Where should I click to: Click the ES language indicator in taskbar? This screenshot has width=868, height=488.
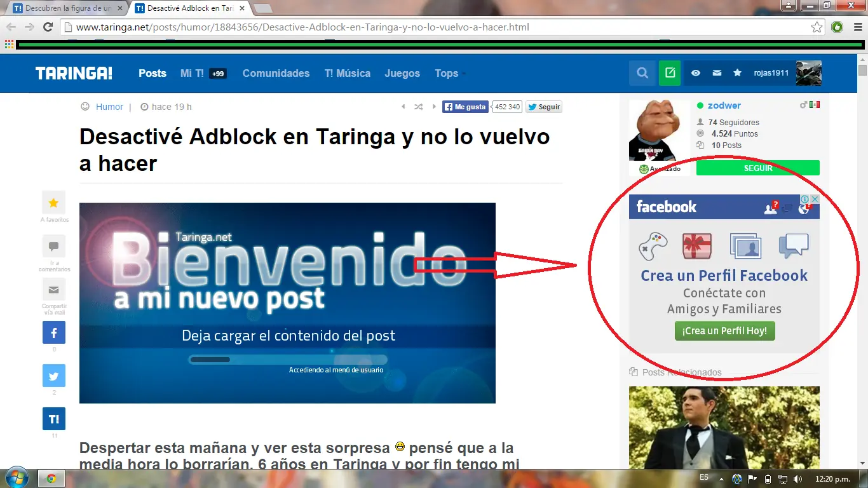click(704, 477)
